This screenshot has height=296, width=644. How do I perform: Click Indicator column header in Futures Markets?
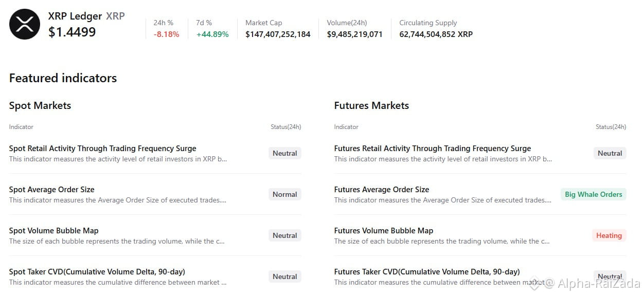(x=346, y=127)
